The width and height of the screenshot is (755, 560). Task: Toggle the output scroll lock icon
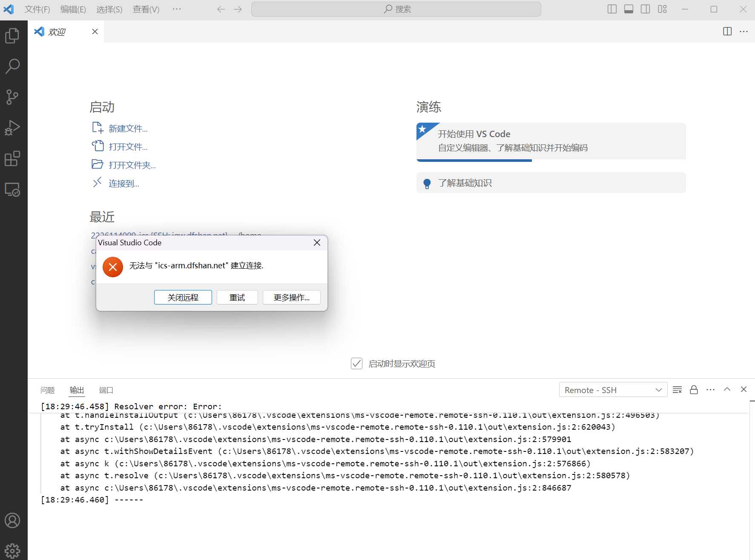694,390
